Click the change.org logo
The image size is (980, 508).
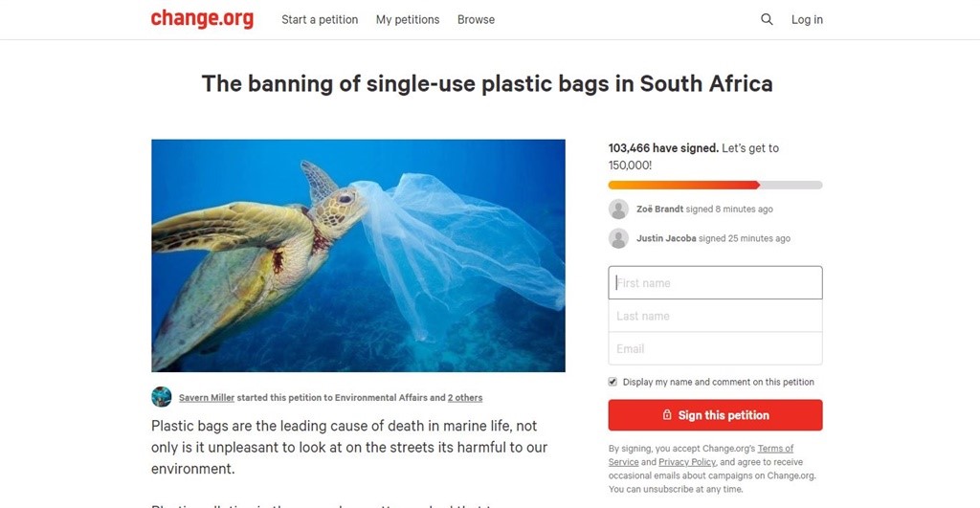[202, 19]
